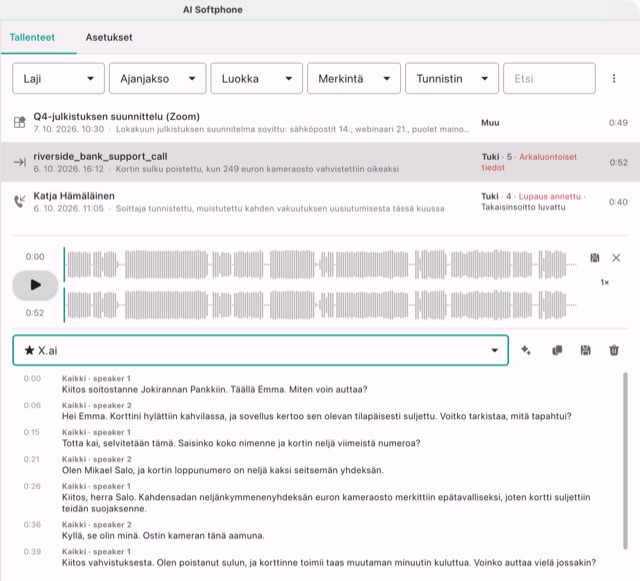Image resolution: width=640 pixels, height=581 pixels.
Task: Click the transcript vertical scrollbar
Action: coord(625,461)
